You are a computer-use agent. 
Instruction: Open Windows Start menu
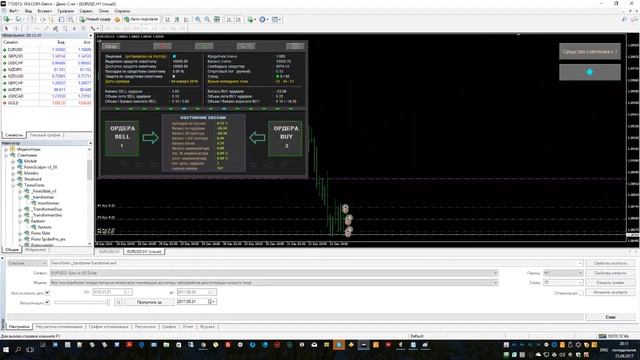pyautogui.click(x=6, y=350)
